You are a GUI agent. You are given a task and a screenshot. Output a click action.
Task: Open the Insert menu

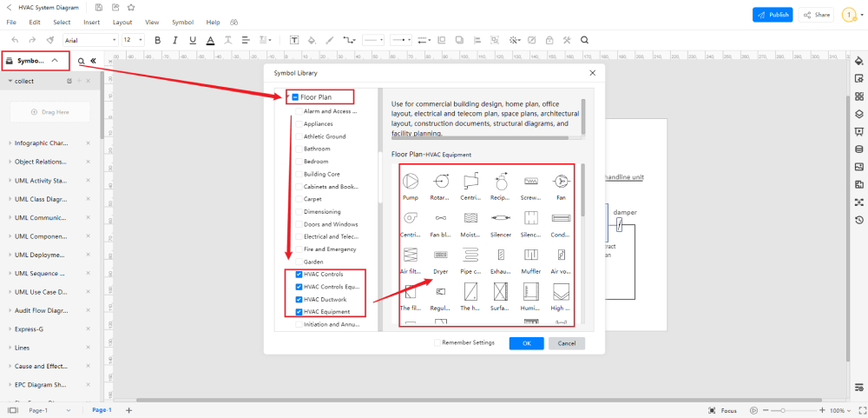(92, 23)
